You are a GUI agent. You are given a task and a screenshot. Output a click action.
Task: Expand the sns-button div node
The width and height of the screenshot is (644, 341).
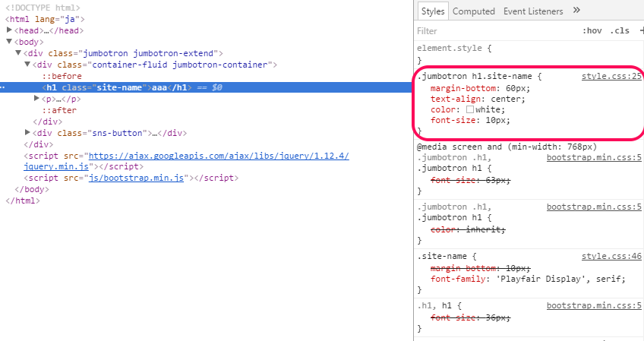pyautogui.click(x=27, y=133)
